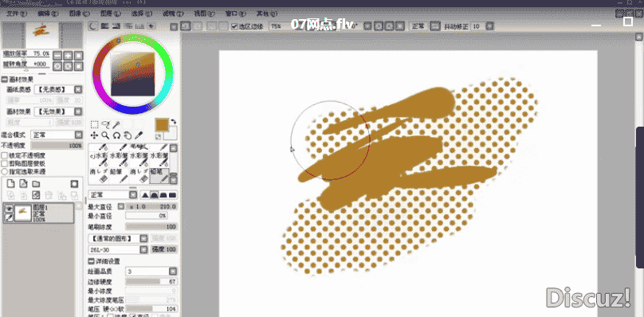
Task: Select the first 消しゴム eraser tool
Action: [99, 175]
